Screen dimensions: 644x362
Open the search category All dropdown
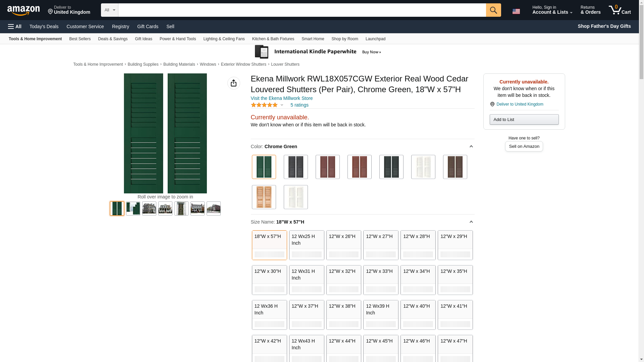109,10
